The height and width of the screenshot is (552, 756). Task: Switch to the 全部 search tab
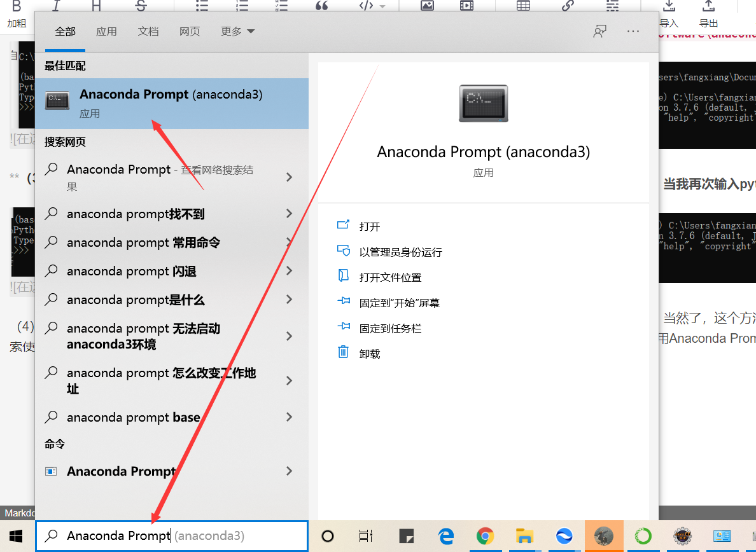point(65,32)
